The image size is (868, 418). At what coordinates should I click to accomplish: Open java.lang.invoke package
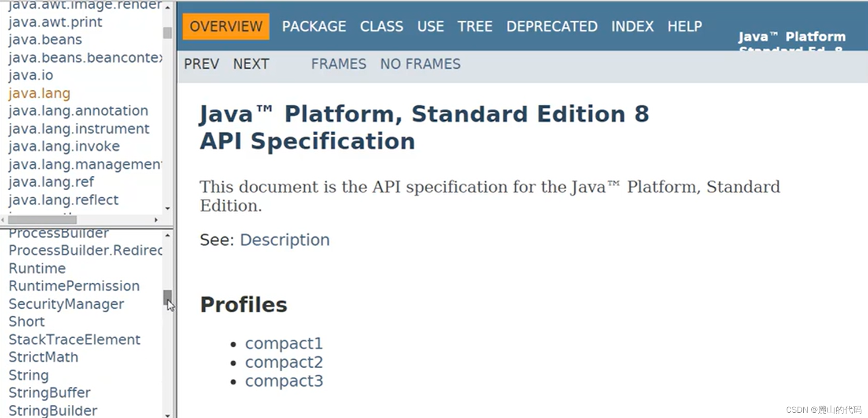tap(64, 146)
